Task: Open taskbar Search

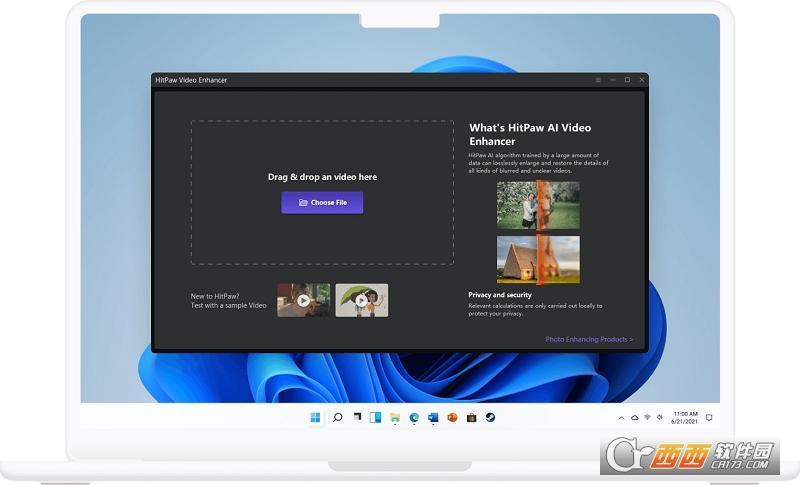Action: [337, 418]
